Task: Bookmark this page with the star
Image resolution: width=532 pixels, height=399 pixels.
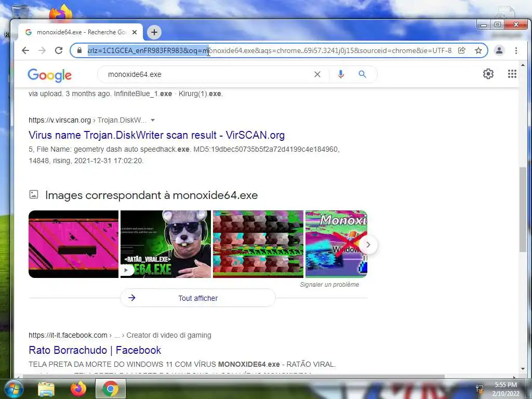Action: [478, 50]
